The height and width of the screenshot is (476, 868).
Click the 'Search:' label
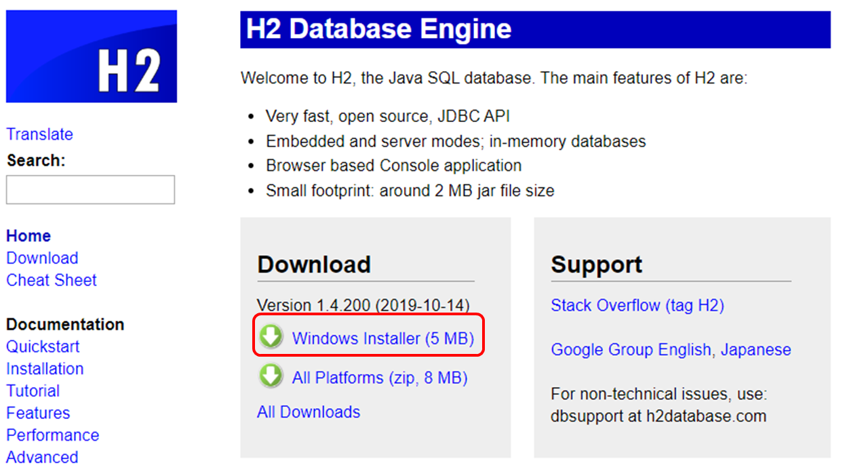(36, 161)
